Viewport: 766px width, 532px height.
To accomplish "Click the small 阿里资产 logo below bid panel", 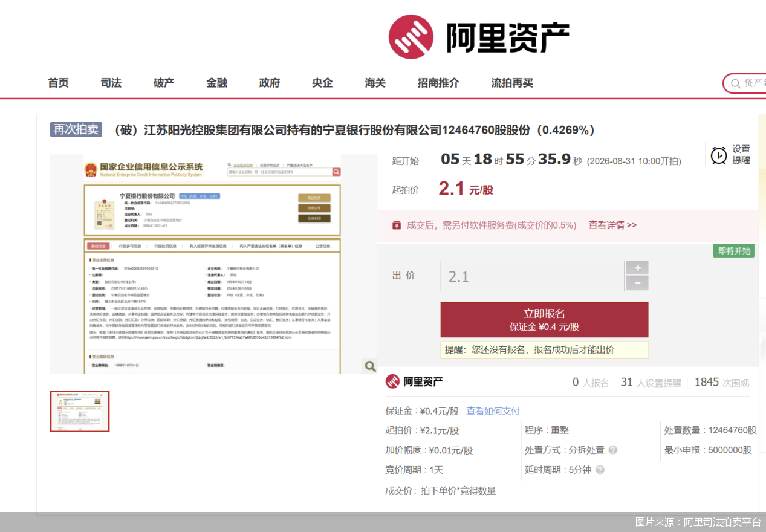I will point(414,381).
